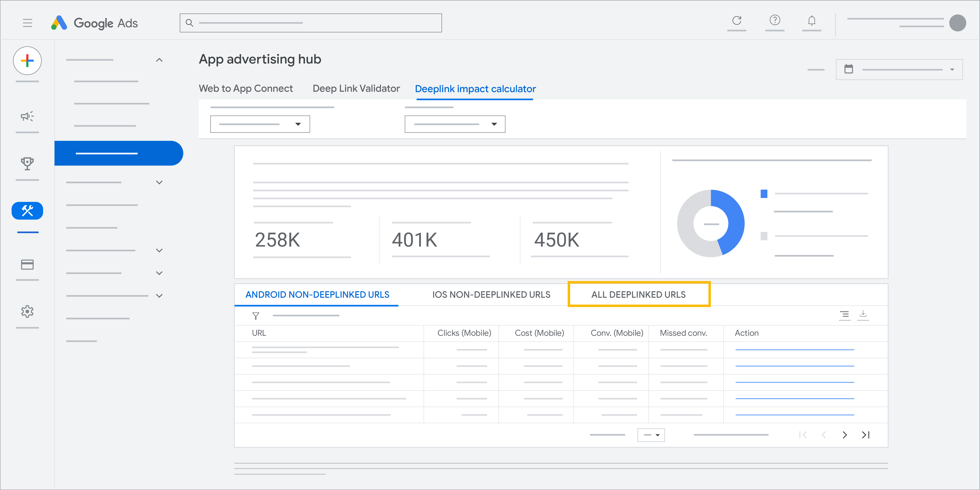Viewport: 980px width, 490px height.
Task: Click the action link in first table row
Action: pyautogui.click(x=795, y=350)
